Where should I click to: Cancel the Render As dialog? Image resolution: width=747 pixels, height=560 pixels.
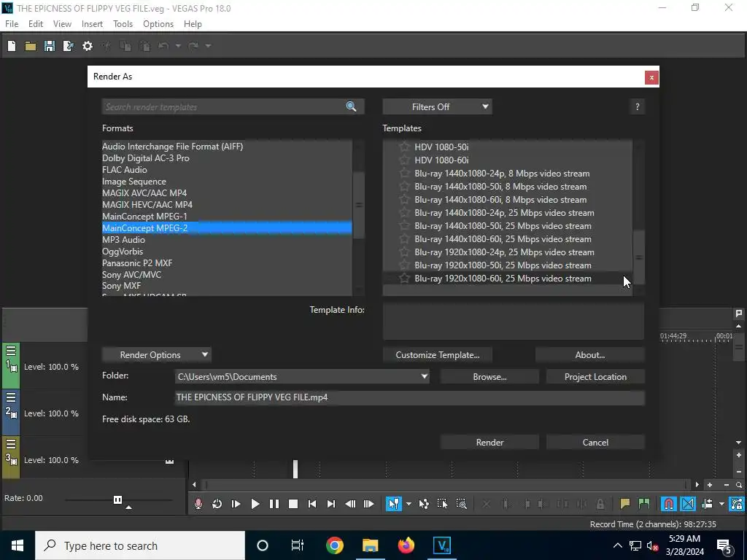[595, 443]
